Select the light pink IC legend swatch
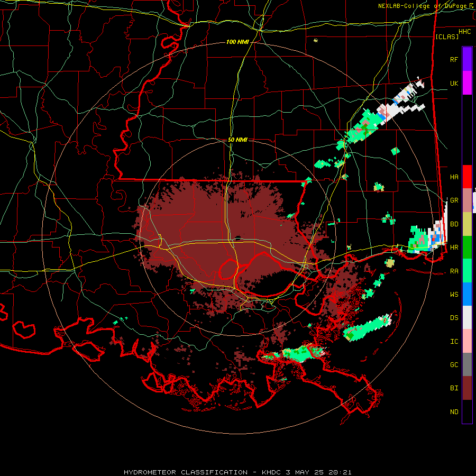Image resolution: width=476 pixels, height=476 pixels. [x=467, y=341]
